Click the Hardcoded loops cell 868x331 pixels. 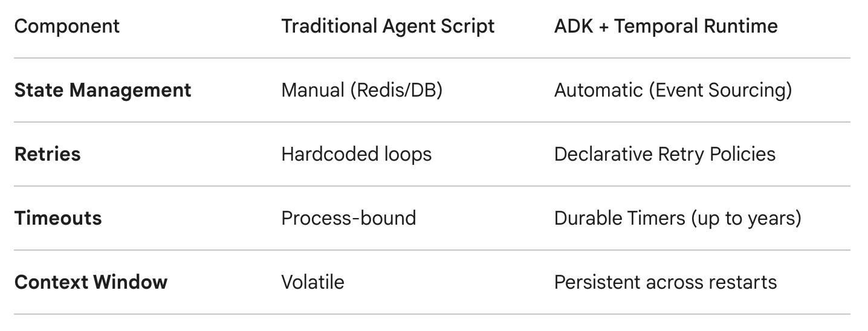pos(357,155)
